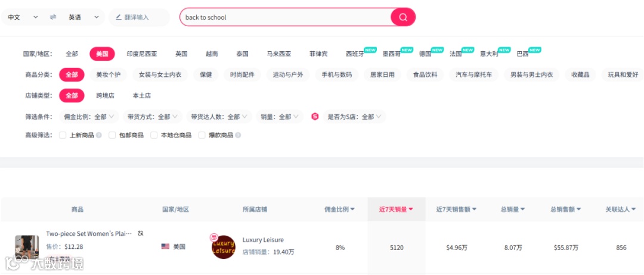Choose 马来西亚 country filter
Viewport: 644px width, 275px height.
click(x=279, y=54)
